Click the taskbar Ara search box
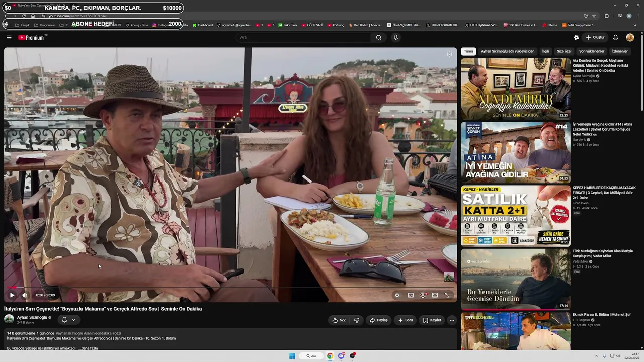 click(x=311, y=356)
